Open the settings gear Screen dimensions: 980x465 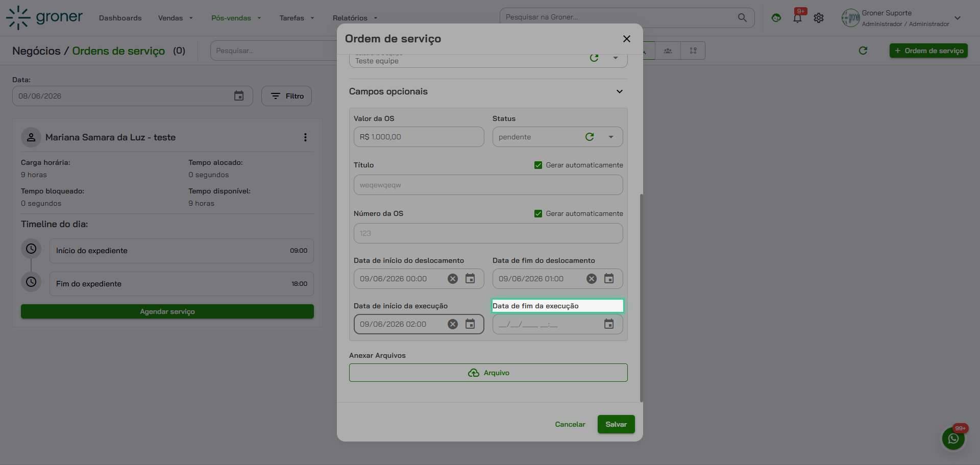pyautogui.click(x=819, y=18)
